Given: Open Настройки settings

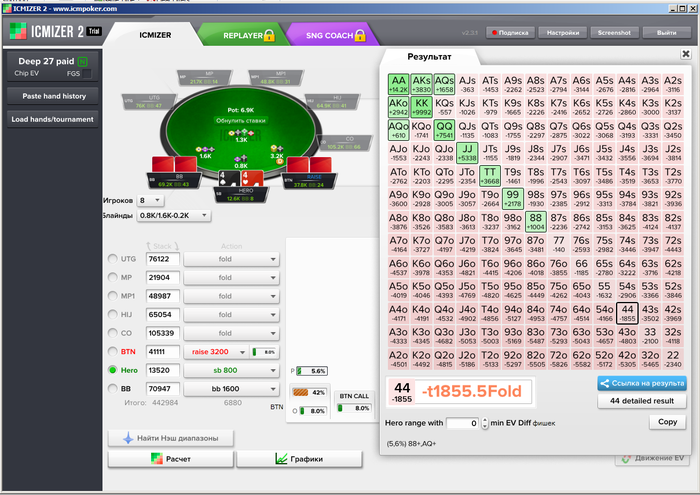Looking at the screenshot, I should point(562,33).
